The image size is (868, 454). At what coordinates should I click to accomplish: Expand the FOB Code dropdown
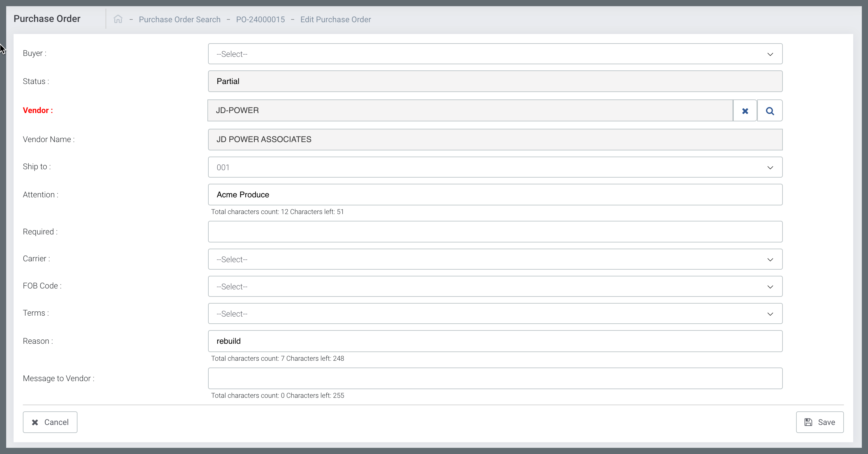click(495, 287)
